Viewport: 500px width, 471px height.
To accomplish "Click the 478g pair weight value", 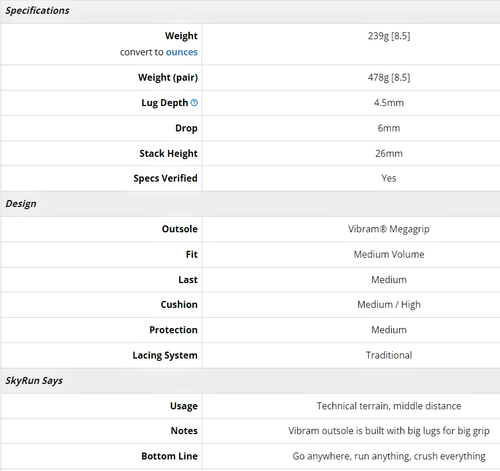I will click(x=389, y=77).
